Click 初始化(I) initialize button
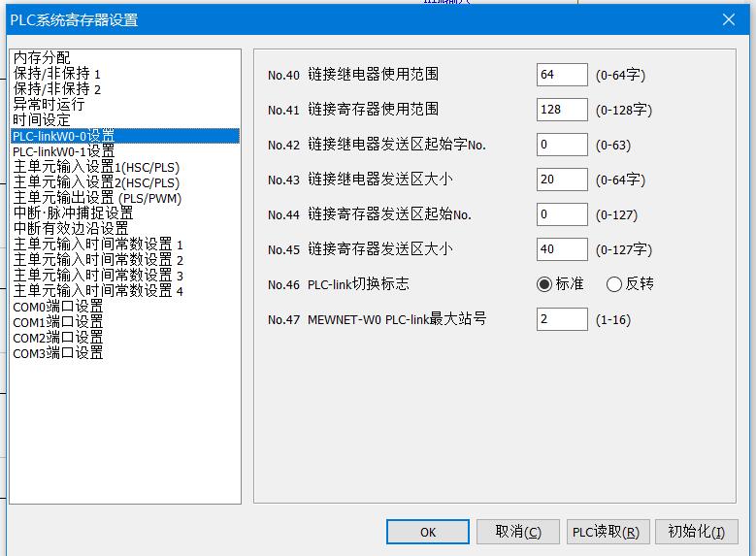 pos(696,532)
